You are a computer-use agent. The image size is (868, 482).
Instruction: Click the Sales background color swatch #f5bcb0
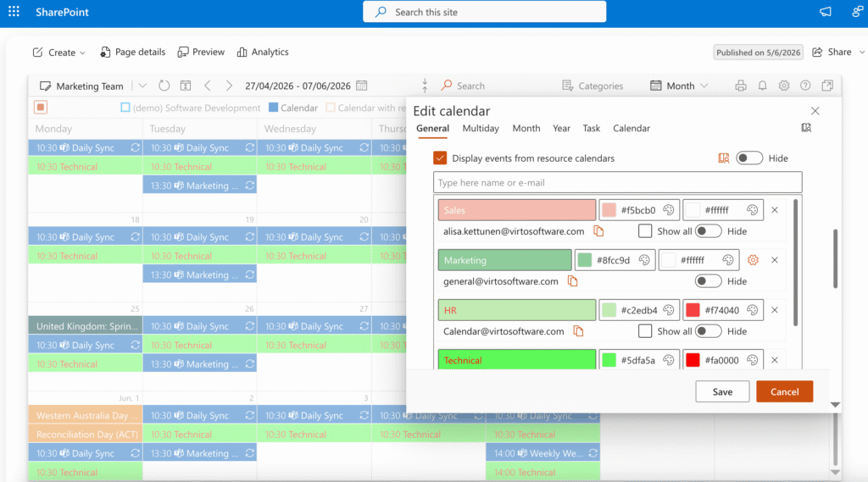pos(609,210)
